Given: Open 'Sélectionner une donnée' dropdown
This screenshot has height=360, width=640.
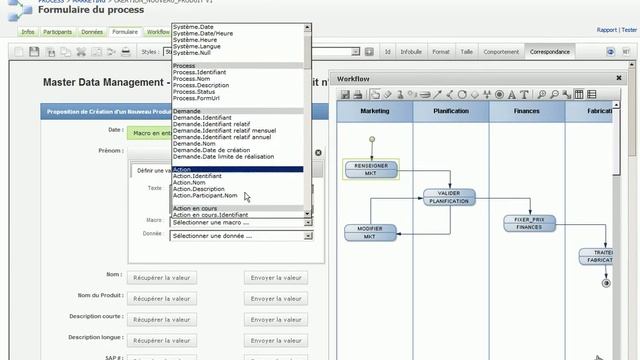Looking at the screenshot, I should point(241,236).
